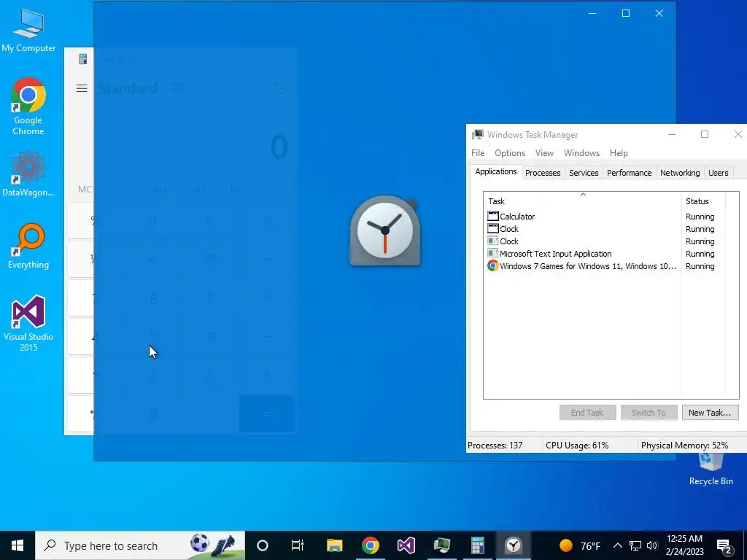This screenshot has width=747, height=560.
Task: Launch Everything search desktop shortcut
Action: point(28,246)
